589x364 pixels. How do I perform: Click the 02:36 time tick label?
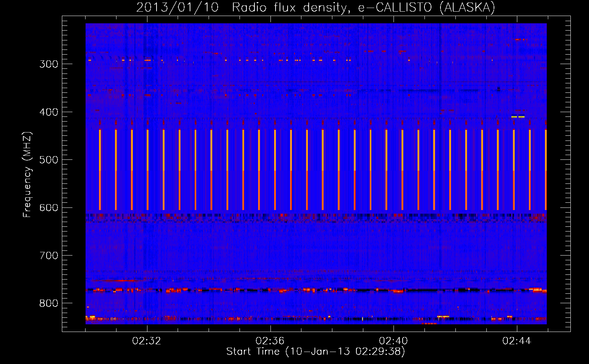(270, 341)
